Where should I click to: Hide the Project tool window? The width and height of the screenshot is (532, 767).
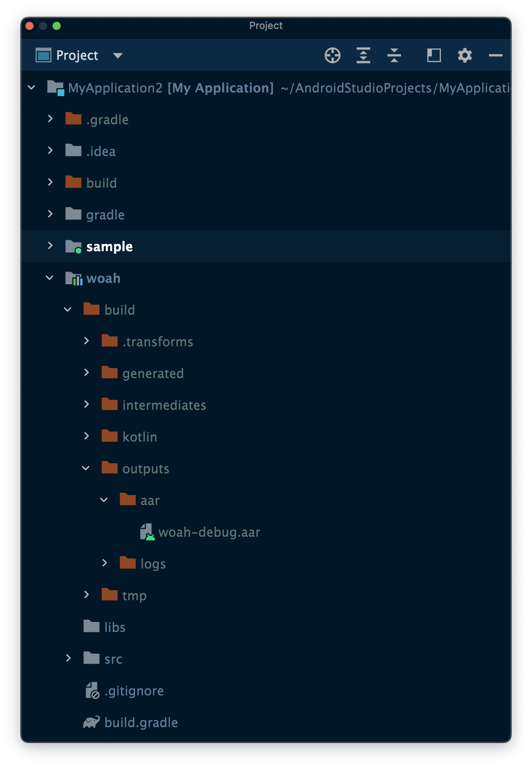click(495, 55)
